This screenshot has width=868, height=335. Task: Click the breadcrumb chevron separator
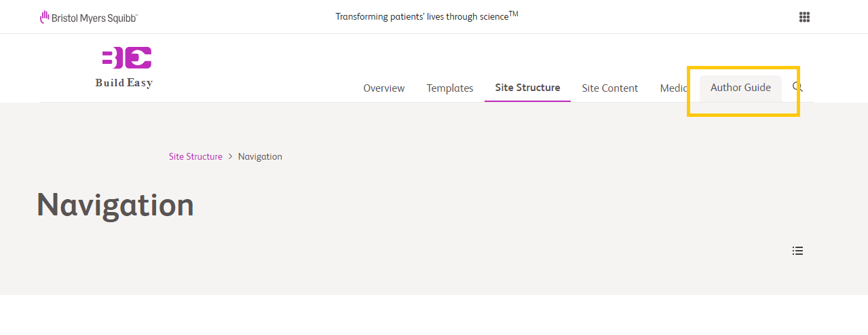[x=230, y=156]
